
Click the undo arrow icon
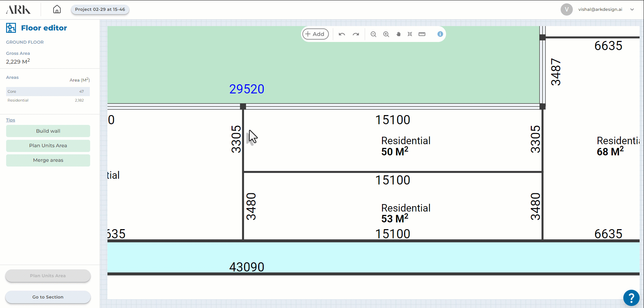click(x=342, y=34)
